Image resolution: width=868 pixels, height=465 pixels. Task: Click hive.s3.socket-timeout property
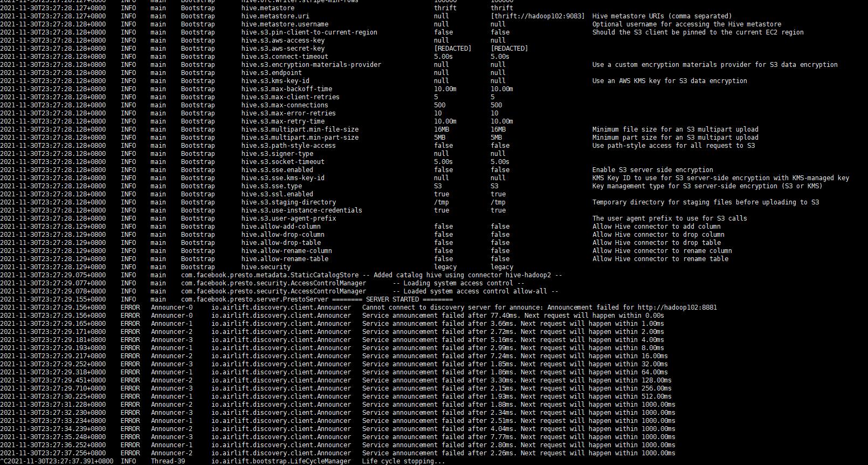tap(283, 162)
